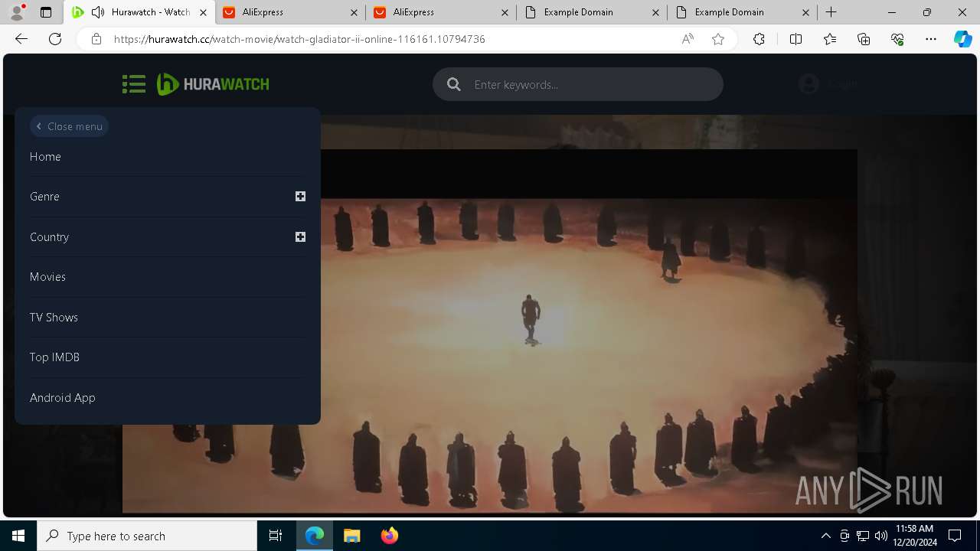The width and height of the screenshot is (980, 551).
Task: Open Movies in the side menu
Action: 47,277
